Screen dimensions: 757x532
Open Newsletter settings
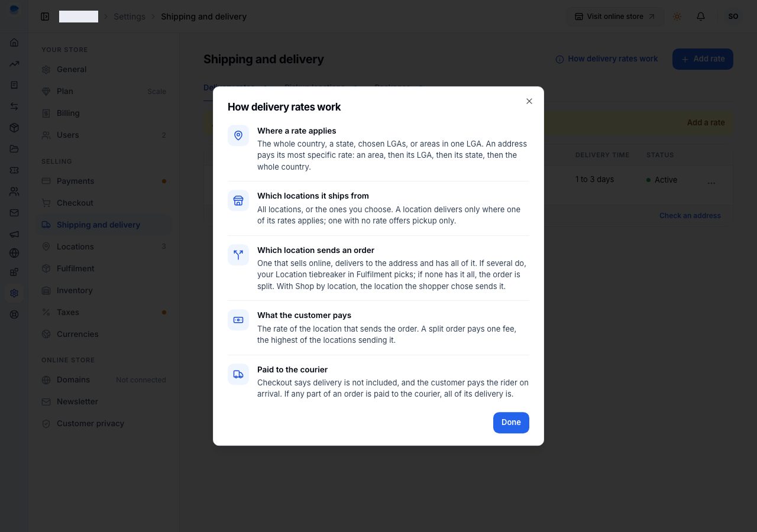click(105, 401)
